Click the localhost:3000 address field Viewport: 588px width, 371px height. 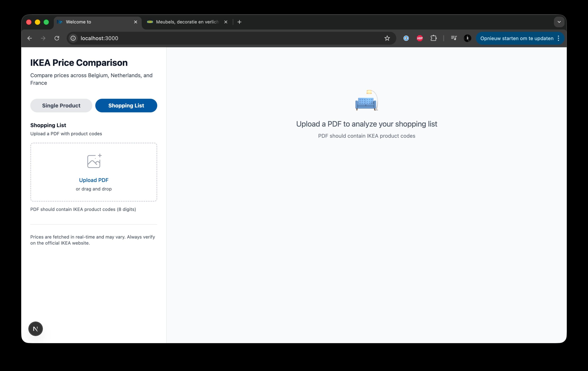[220, 38]
